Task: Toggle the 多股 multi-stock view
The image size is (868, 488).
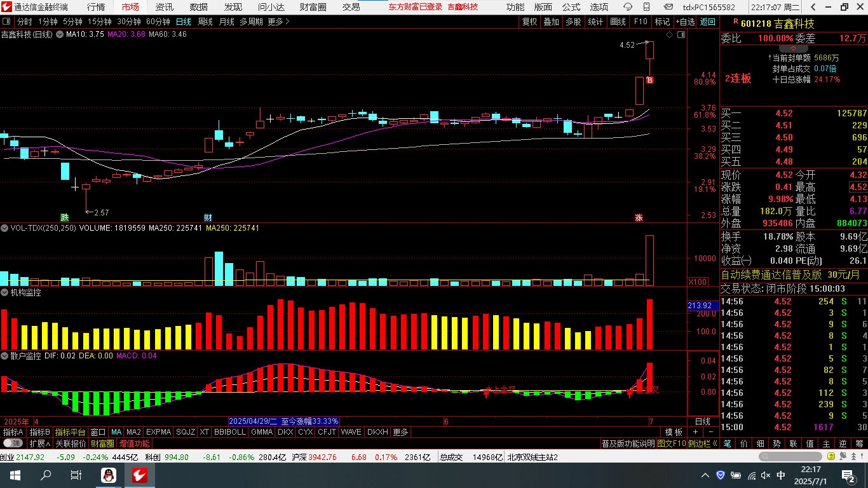Action: (x=573, y=22)
